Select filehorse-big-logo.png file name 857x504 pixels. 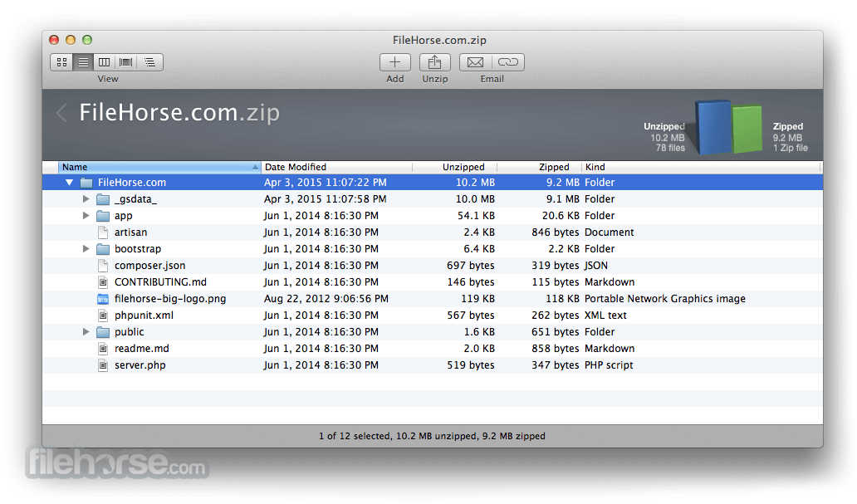(x=170, y=299)
